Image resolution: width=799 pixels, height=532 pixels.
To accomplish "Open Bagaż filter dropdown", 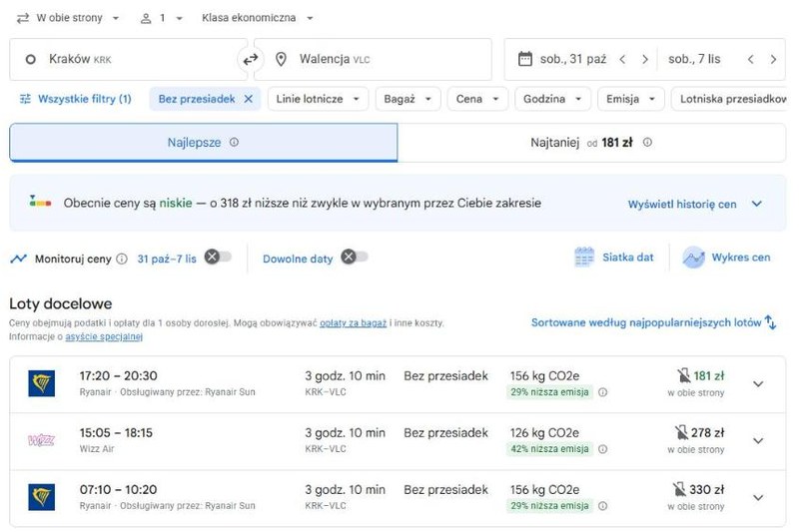I will (407, 99).
